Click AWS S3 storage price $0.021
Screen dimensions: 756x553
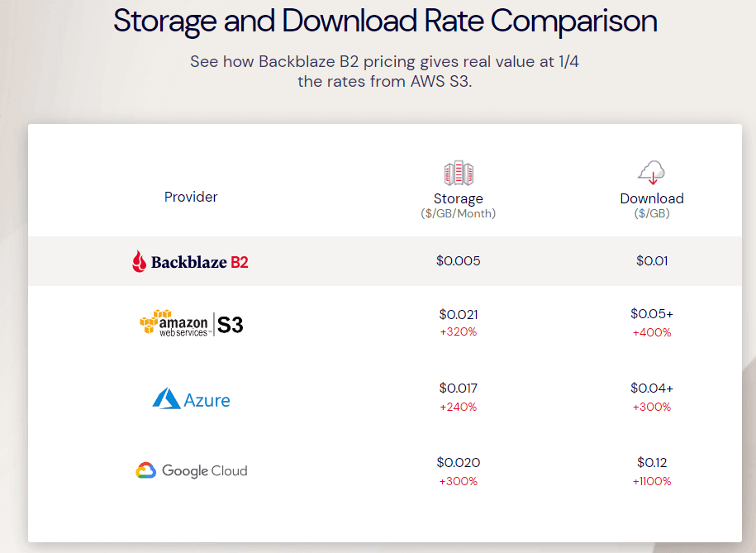(x=458, y=314)
